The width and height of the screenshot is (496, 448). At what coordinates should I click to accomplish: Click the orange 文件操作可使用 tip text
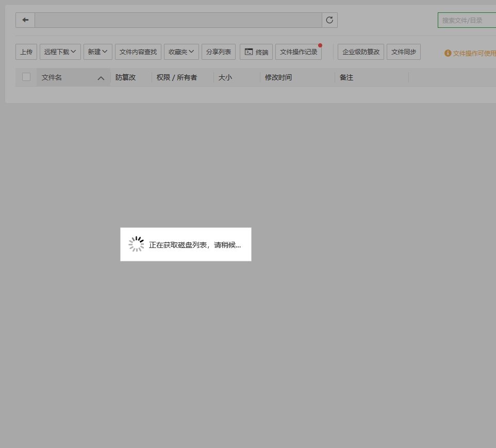point(474,53)
